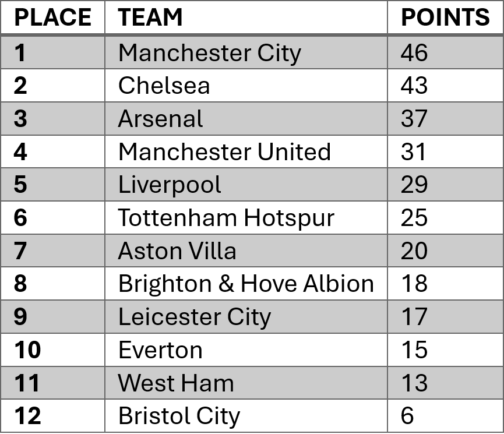Click the Liverpool team cell

pos(170,185)
